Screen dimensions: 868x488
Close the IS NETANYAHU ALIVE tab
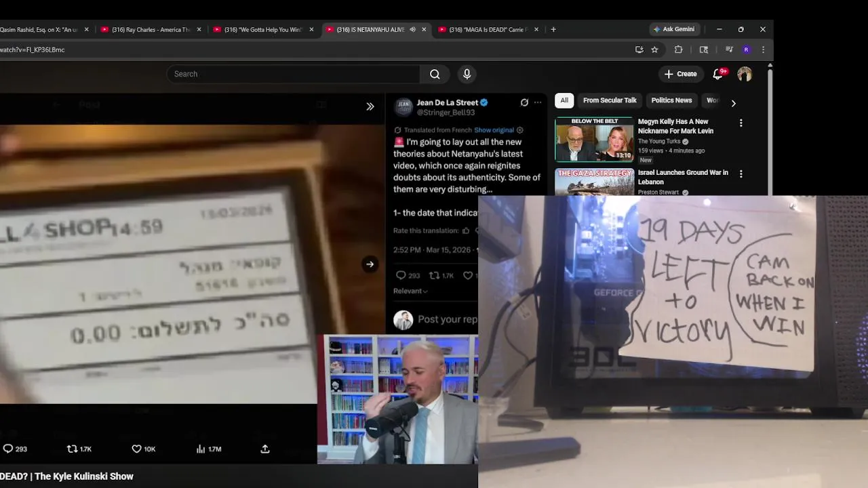pos(424,29)
